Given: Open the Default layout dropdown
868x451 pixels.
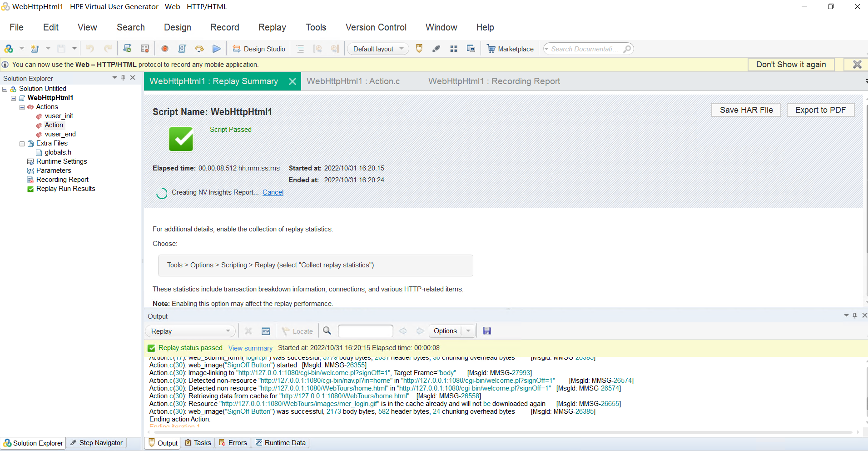Looking at the screenshot, I should tap(378, 49).
